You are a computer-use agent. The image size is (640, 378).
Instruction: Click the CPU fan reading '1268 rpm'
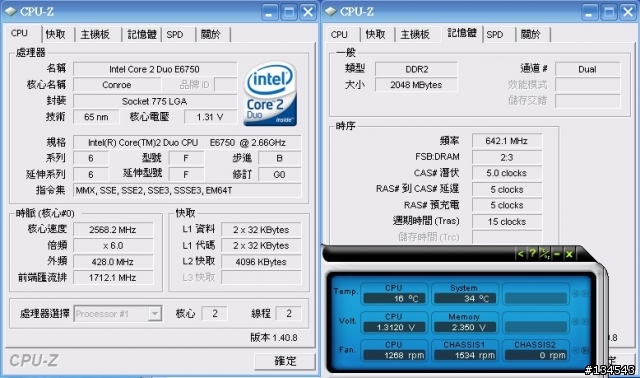click(x=394, y=355)
